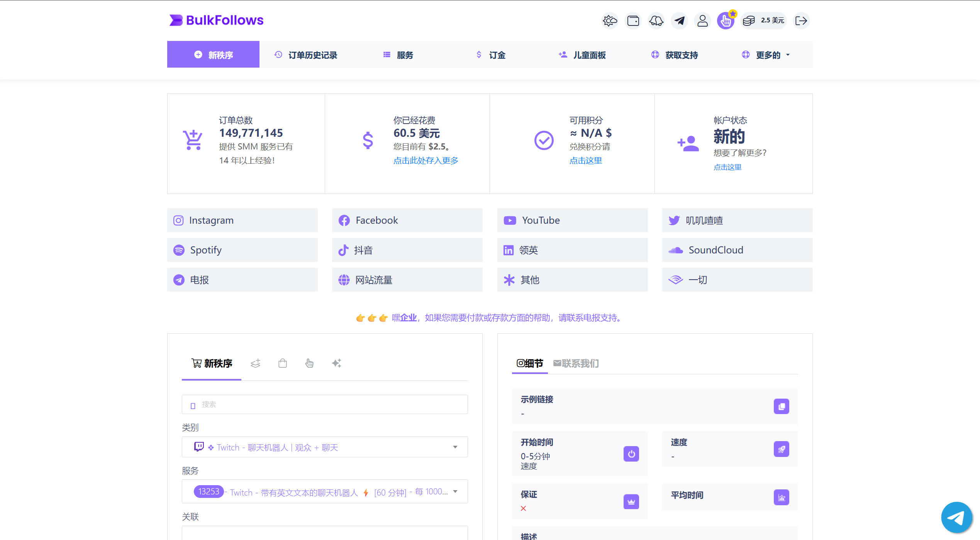Click the add-user icon in 帐户状态 card
The width and height of the screenshot is (980, 540).
(688, 143)
